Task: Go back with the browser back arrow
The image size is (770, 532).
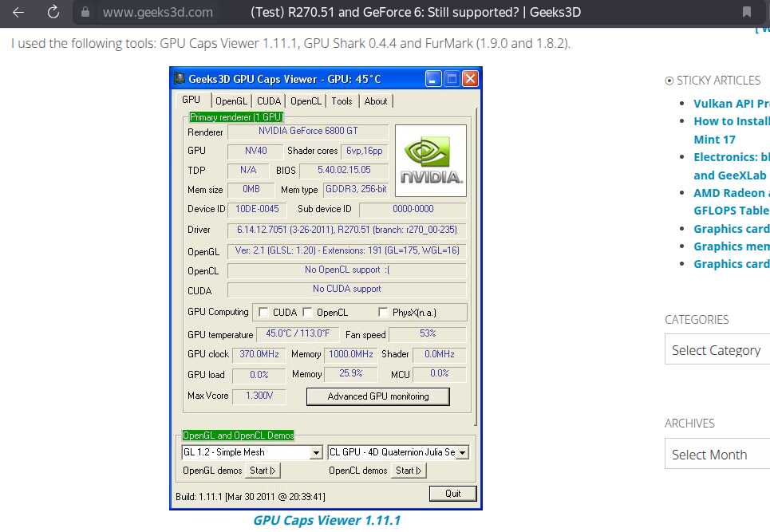Action: [18, 12]
